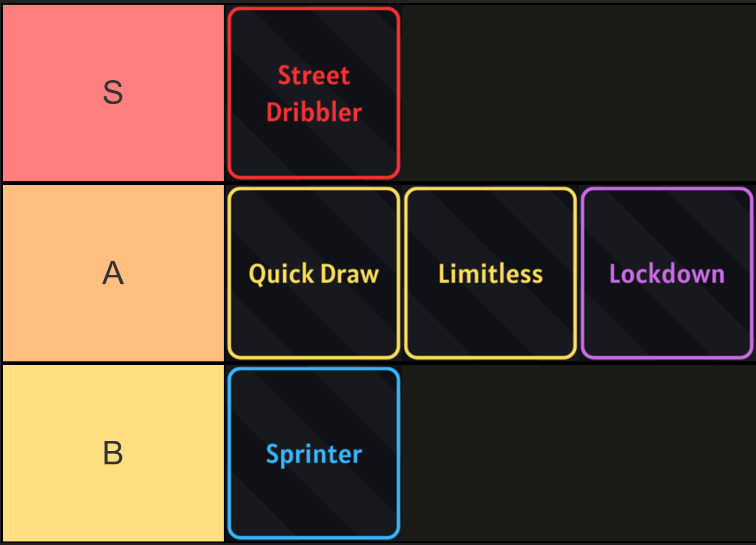Click the "Sprinter" text label
756x545 pixels.
tap(314, 454)
